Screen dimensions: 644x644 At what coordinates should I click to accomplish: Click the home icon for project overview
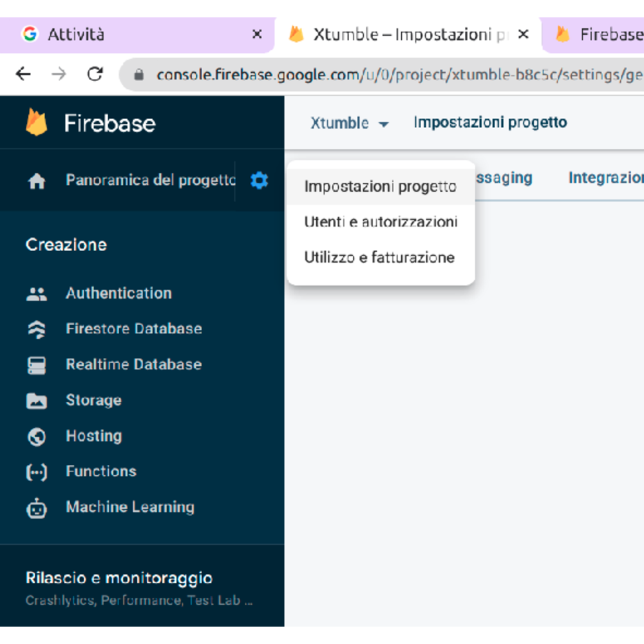click(x=37, y=182)
